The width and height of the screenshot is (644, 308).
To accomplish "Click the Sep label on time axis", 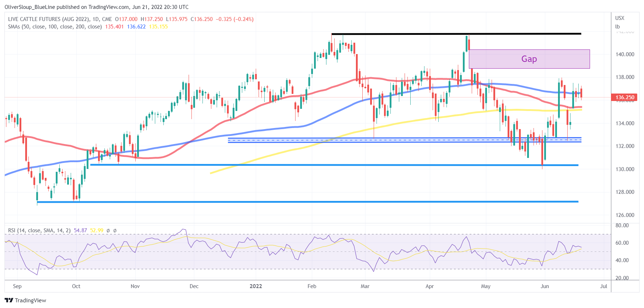I will click(x=17, y=286).
